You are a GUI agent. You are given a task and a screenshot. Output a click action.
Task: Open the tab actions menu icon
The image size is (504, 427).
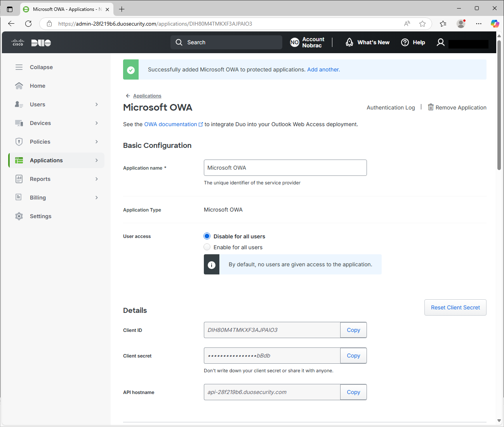tap(10, 9)
